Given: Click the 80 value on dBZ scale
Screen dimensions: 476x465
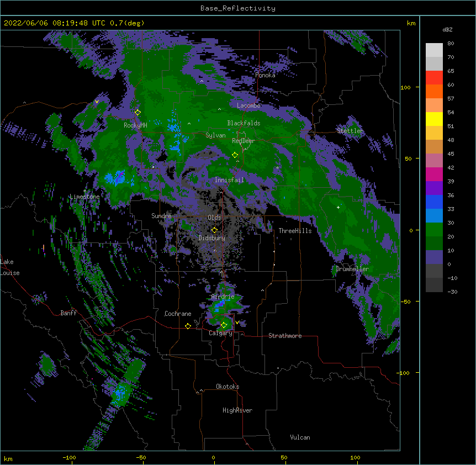Looking at the screenshot, I should pyautogui.click(x=451, y=44).
